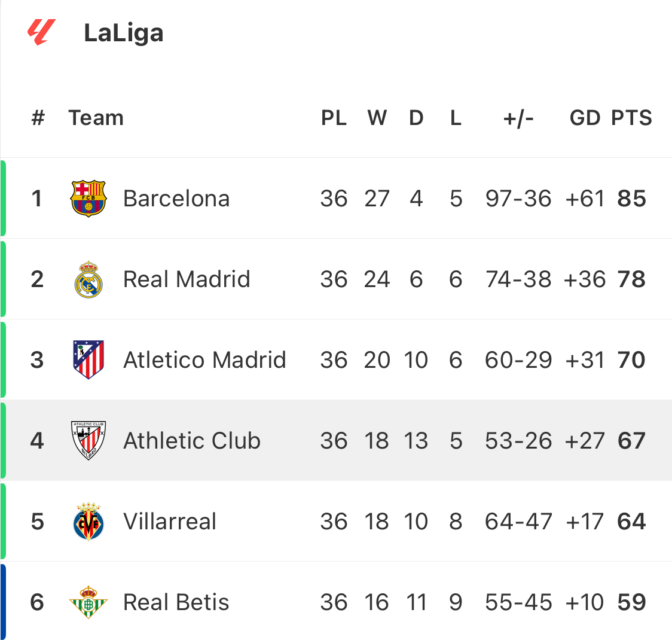The height and width of the screenshot is (640, 672).
Task: Open the LaLiga league title
Action: click(x=123, y=33)
